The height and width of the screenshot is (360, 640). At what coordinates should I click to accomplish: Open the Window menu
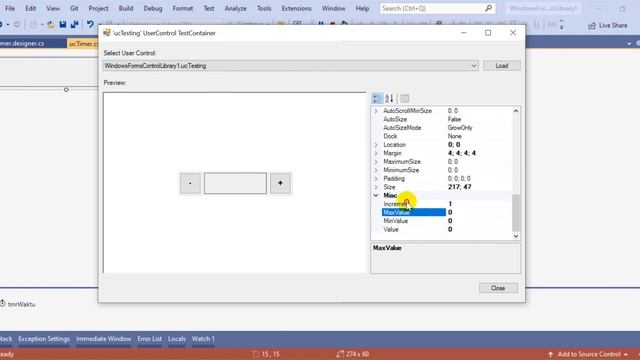coord(333,8)
